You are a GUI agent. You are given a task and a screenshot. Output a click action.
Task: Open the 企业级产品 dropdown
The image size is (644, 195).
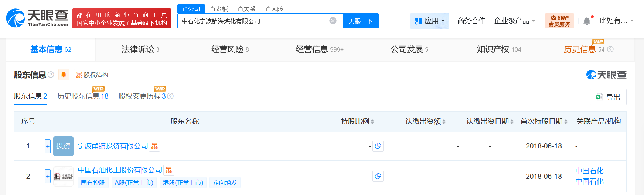[x=514, y=21]
